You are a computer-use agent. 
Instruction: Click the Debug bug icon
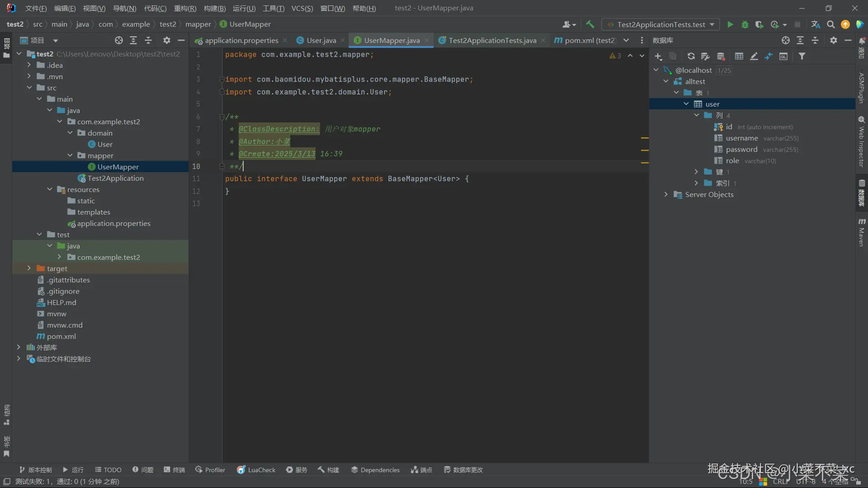click(745, 24)
